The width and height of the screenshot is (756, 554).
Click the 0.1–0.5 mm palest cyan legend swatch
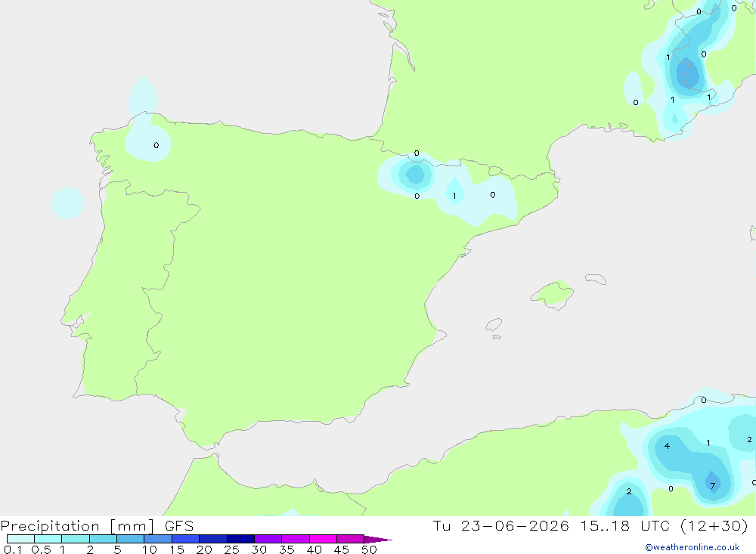tap(20, 539)
